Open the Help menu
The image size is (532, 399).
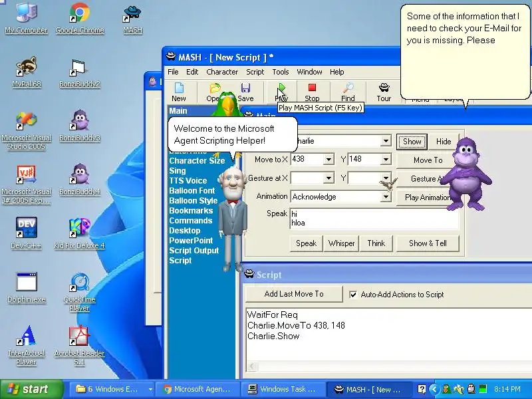click(x=337, y=72)
